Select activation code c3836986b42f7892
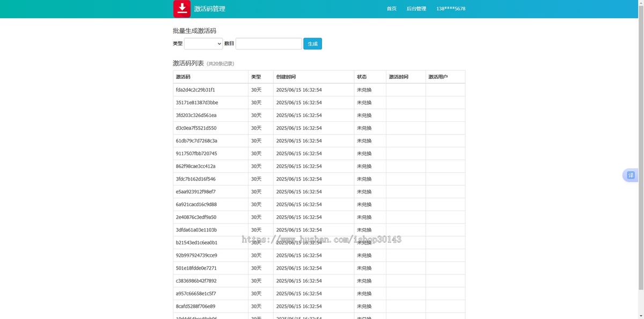 point(196,281)
